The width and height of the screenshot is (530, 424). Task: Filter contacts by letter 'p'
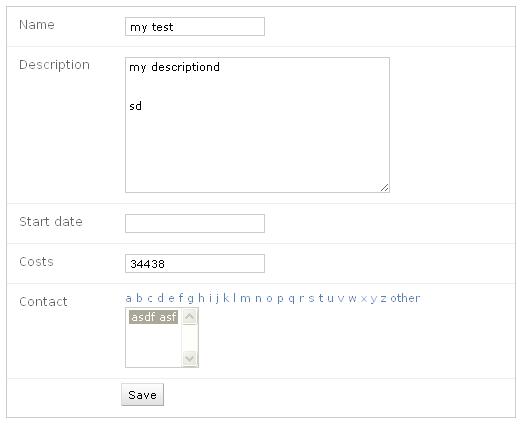coord(280,299)
